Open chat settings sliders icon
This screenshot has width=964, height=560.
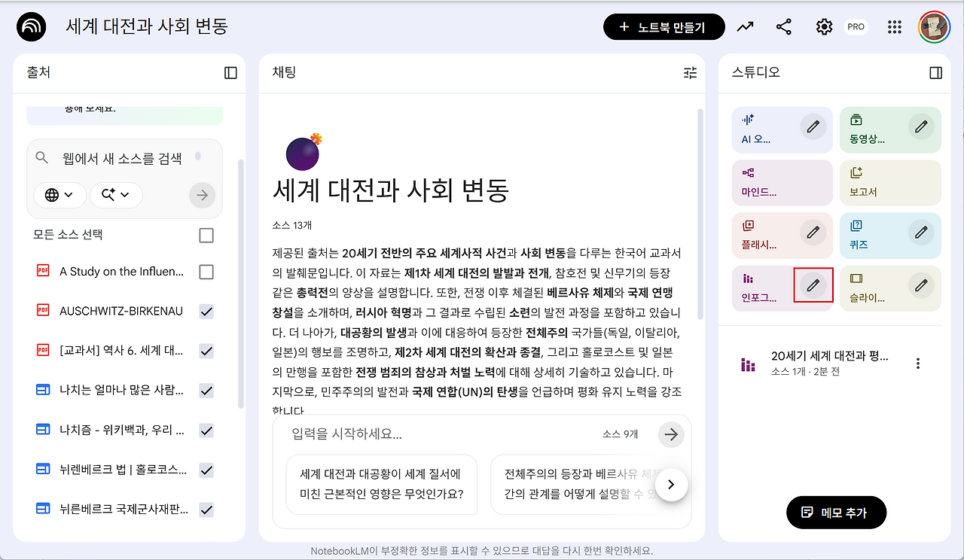point(690,73)
